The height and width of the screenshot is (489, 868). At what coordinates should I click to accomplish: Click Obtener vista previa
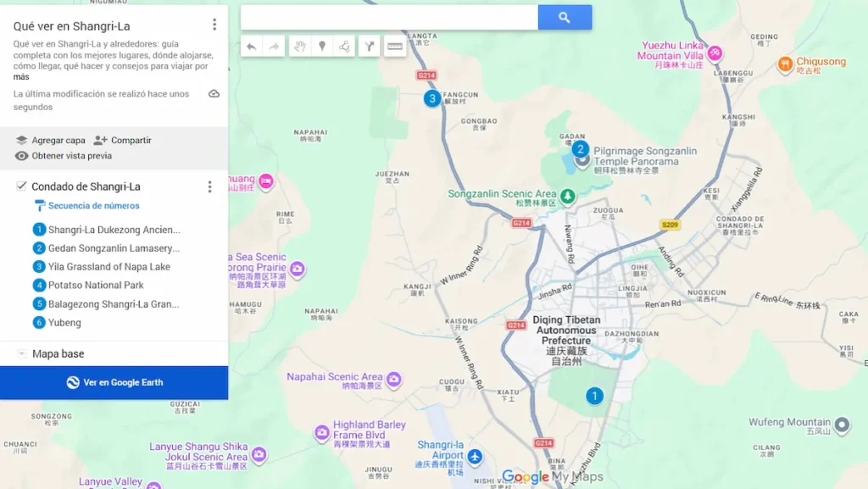(x=64, y=156)
